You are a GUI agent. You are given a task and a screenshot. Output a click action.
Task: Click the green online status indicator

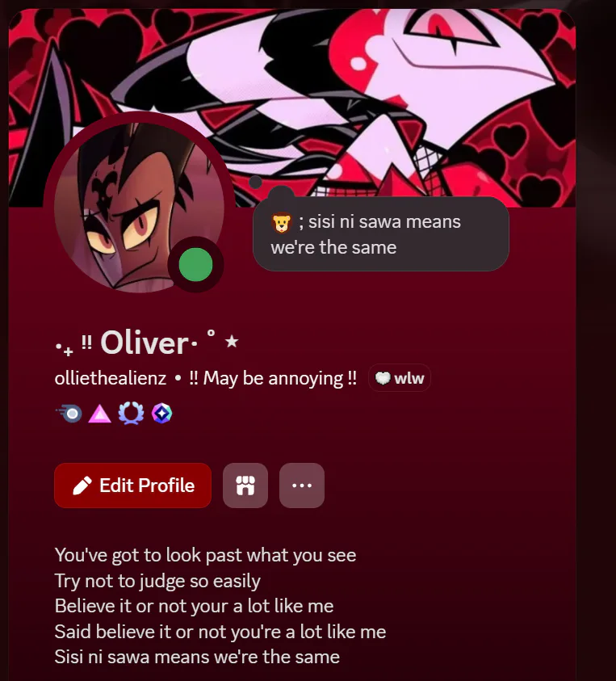(x=196, y=264)
